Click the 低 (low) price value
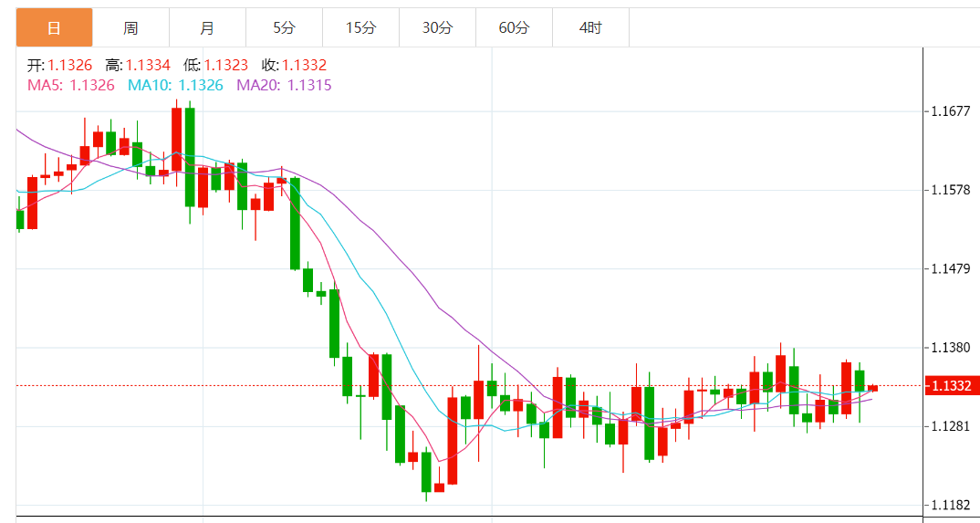 click(226, 65)
